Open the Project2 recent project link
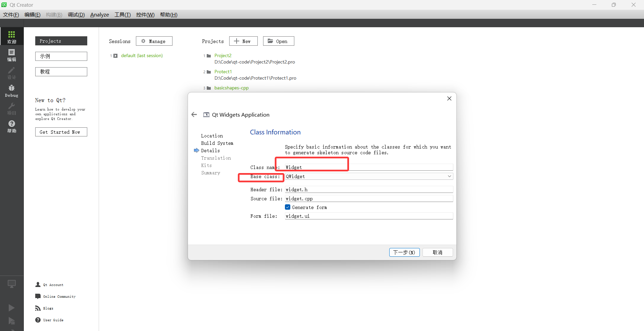 click(223, 55)
